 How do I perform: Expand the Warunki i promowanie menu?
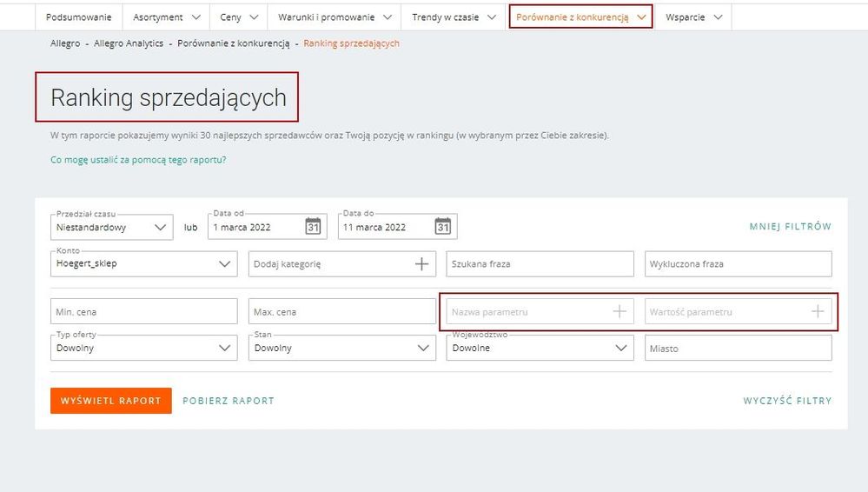pos(335,17)
